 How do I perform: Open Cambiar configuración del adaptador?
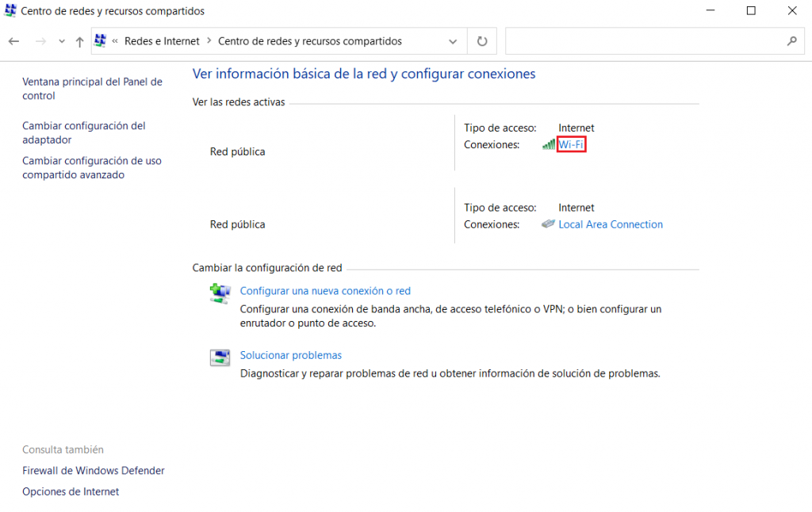pos(83,132)
